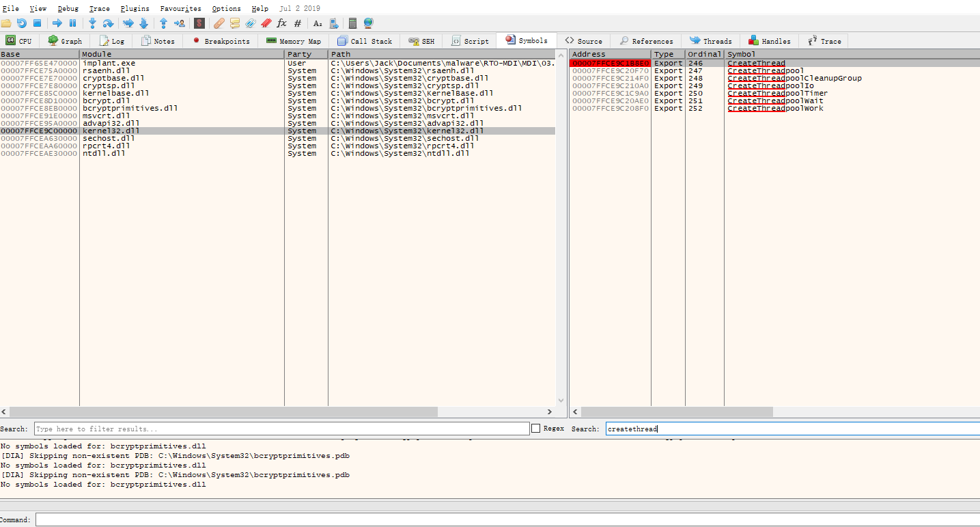Enable the Regex checkbox
980x527 pixels.
click(536, 429)
